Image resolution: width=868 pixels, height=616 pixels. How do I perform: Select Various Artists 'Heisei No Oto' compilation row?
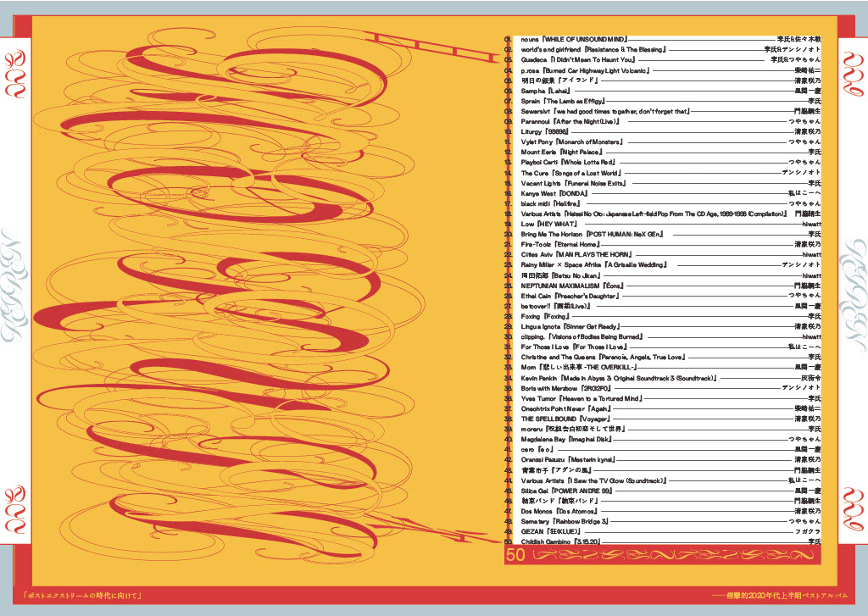click(663, 214)
